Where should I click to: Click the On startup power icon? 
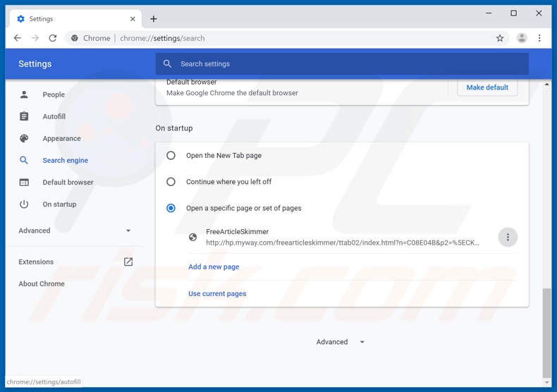coord(24,204)
